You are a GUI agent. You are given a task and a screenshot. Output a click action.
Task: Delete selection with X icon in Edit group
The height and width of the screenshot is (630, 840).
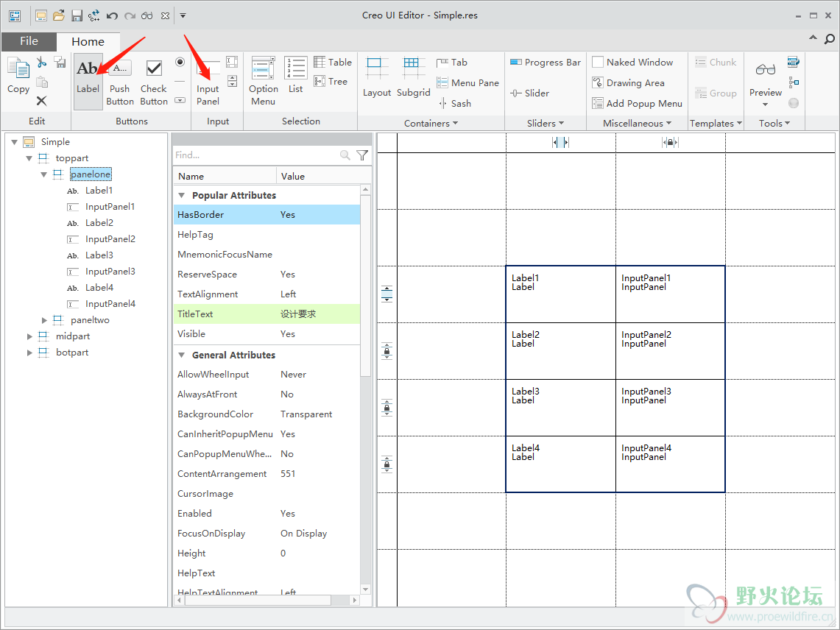click(x=42, y=101)
